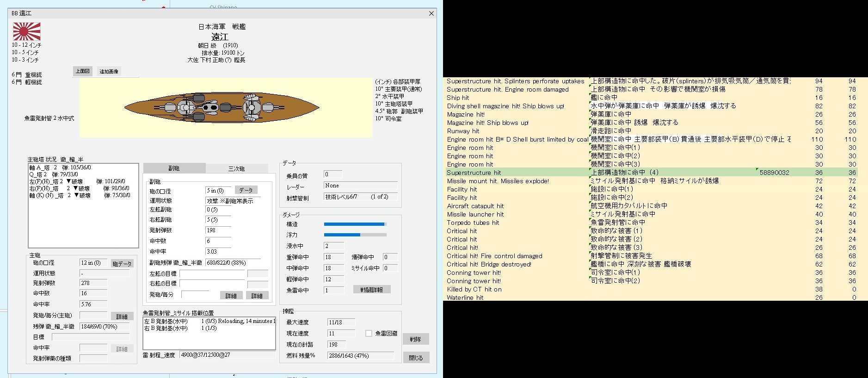
Task: Open the 戦闘詳報 battle report
Action: coord(371,290)
